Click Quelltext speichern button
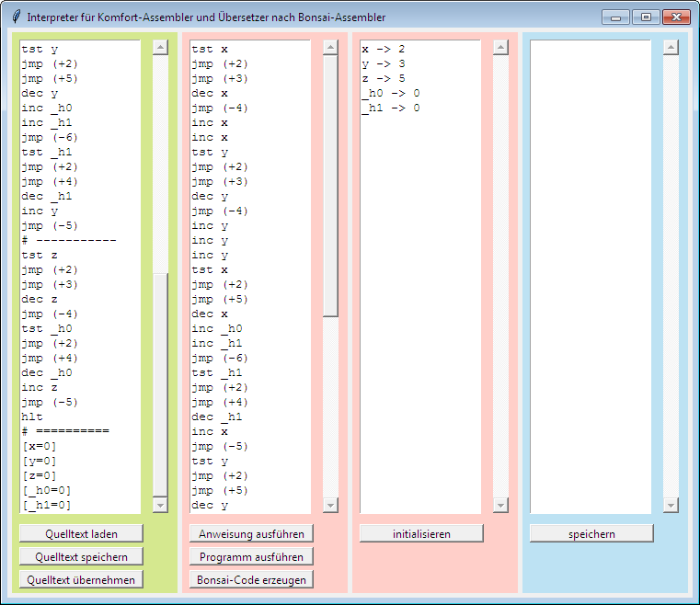Viewport: 700px width, 605px height. [81, 556]
